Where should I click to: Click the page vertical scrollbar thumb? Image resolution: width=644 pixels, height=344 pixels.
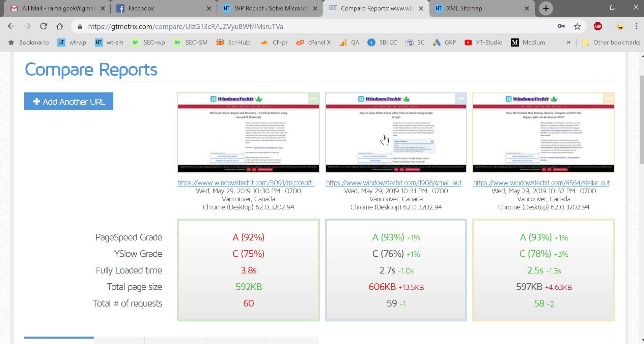tap(642, 120)
